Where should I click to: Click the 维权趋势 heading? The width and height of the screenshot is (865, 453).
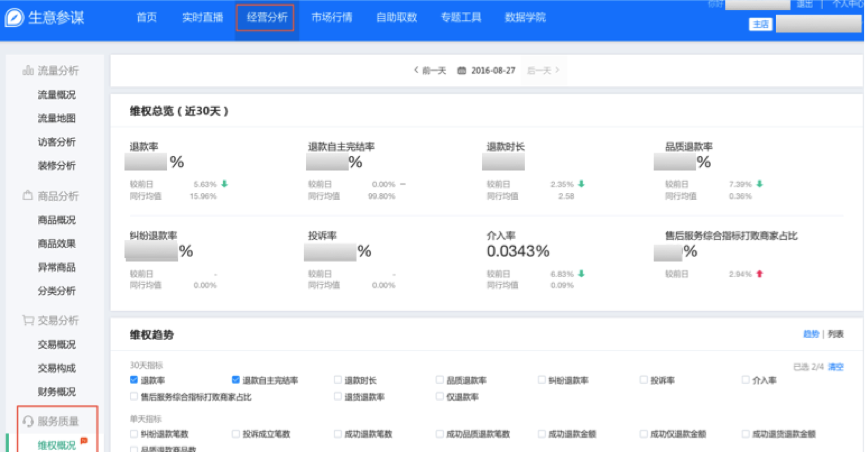152,334
